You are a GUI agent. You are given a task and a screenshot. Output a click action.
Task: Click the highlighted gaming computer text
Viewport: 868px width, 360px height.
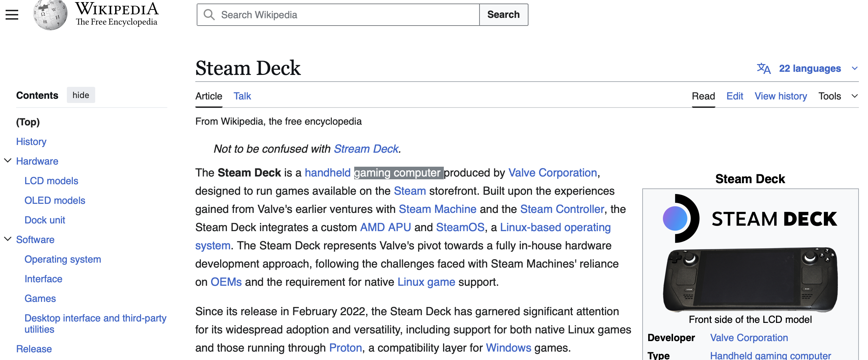(399, 173)
